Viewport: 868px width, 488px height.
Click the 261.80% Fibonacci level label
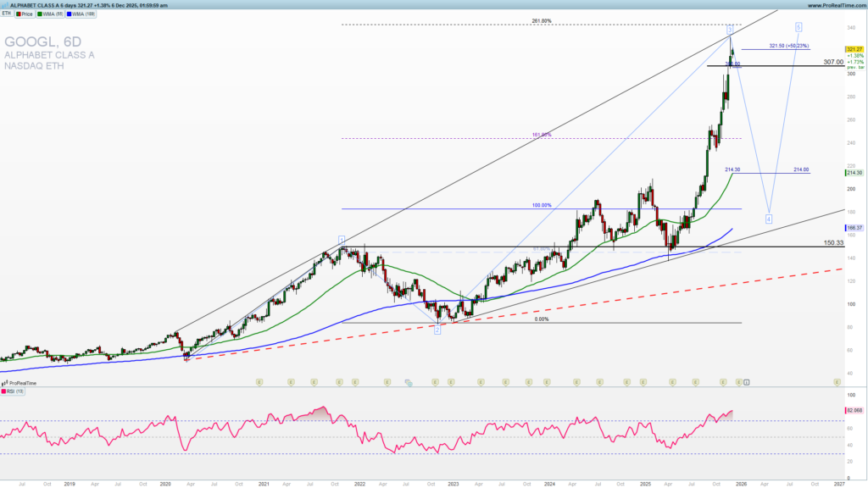pos(542,21)
